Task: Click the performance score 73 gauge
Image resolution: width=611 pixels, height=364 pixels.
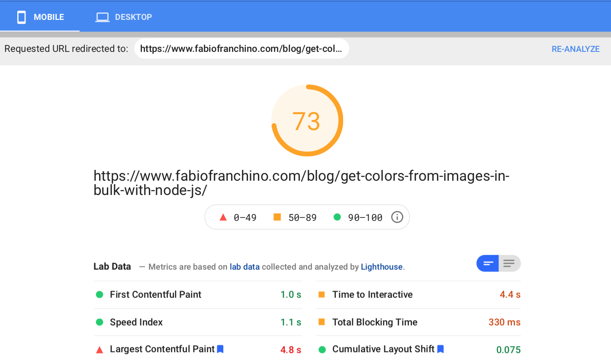Action: pyautogui.click(x=307, y=121)
